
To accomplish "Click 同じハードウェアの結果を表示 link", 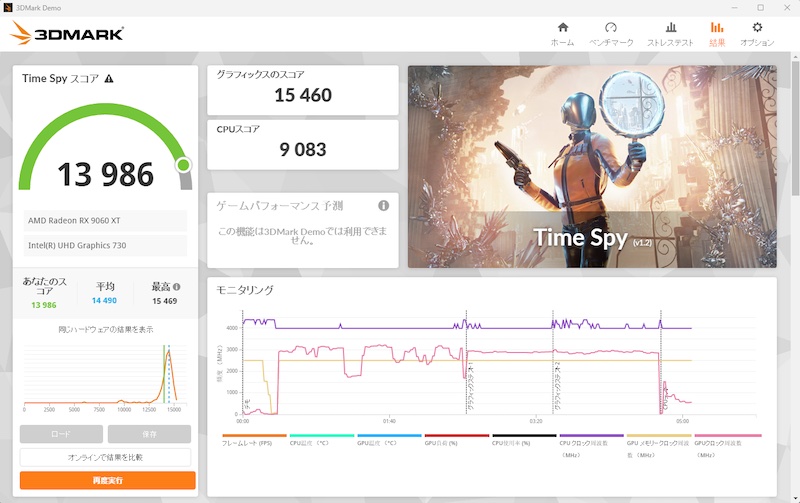I will click(x=106, y=330).
